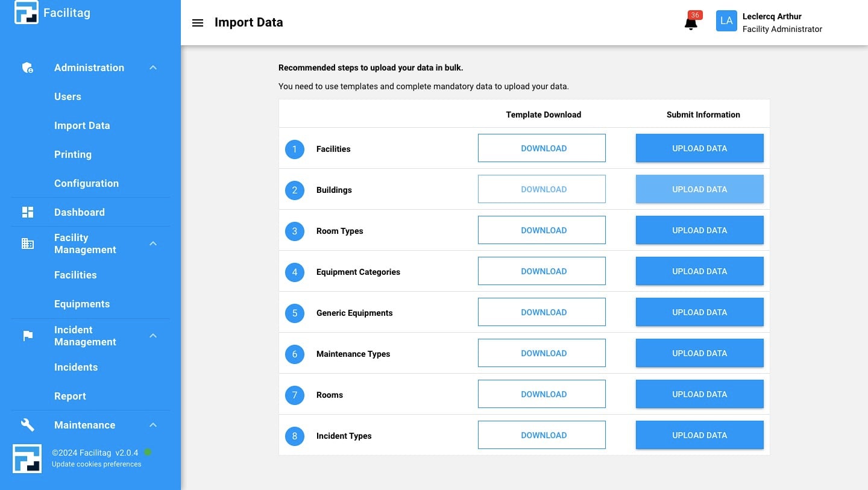Click the Dashboard grid icon

[27, 212]
